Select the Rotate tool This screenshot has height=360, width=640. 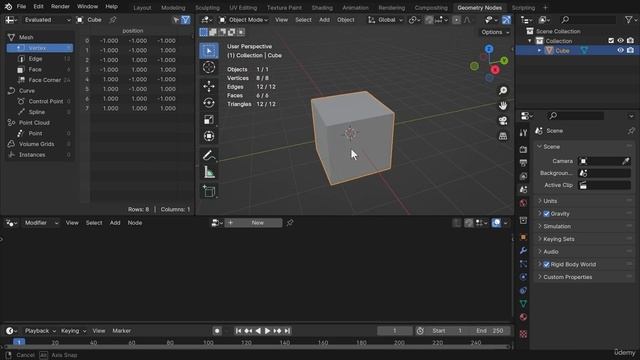[209, 103]
